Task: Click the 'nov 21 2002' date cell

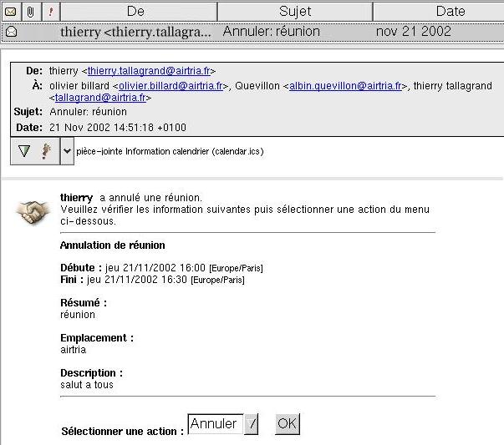Action: (414, 32)
